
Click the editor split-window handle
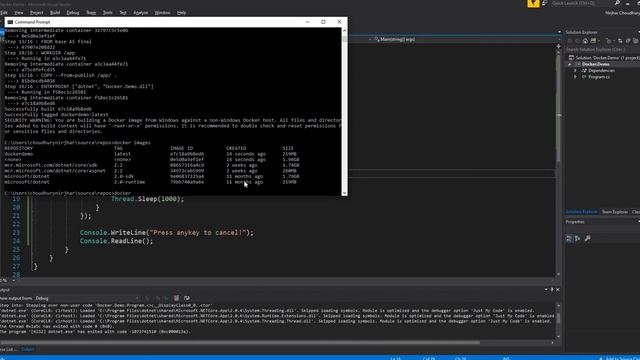558,46
